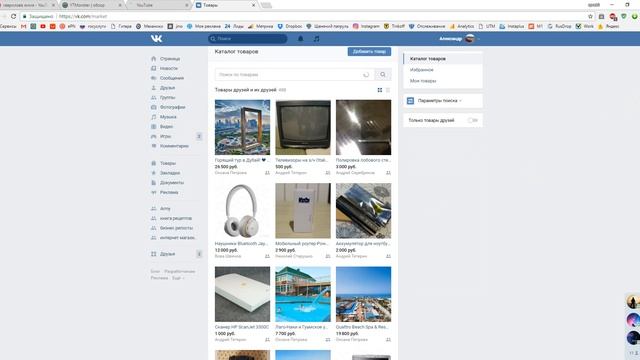Open Dropbox bookmark in bookmarks bar
Viewport: 640px width, 360px height.
point(290,26)
